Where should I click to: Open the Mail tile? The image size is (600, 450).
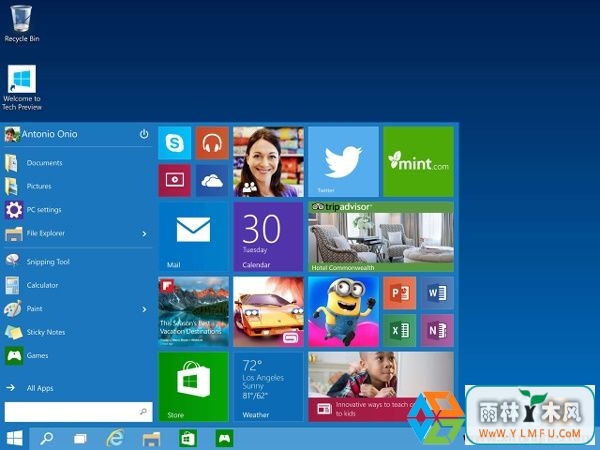coord(193,237)
